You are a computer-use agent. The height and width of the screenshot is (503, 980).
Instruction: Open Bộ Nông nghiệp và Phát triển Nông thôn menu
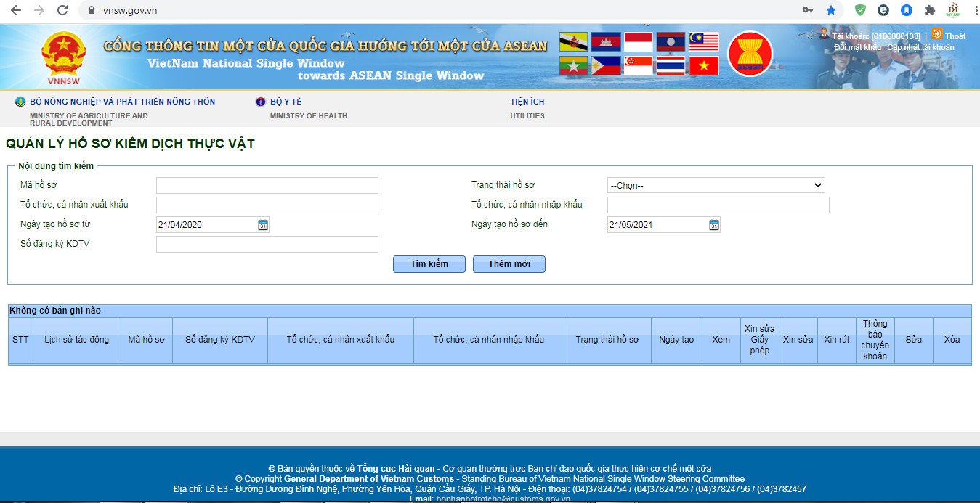click(x=123, y=102)
